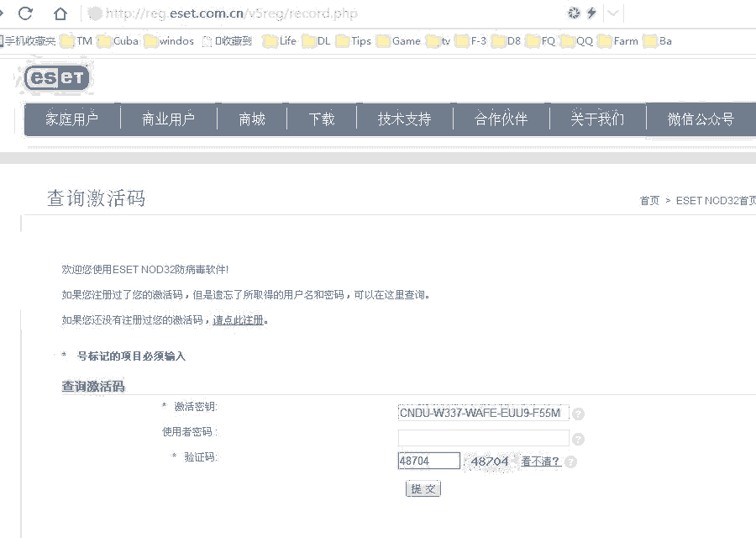Click the captcha image showing 48704

(x=490, y=462)
